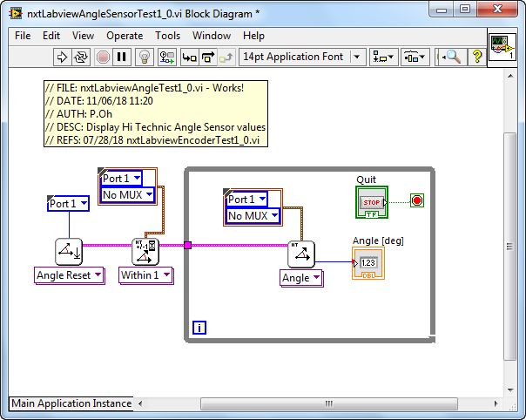The image size is (526, 420).
Task: Click the horizontal scrollbar thumb
Action: coord(329,403)
